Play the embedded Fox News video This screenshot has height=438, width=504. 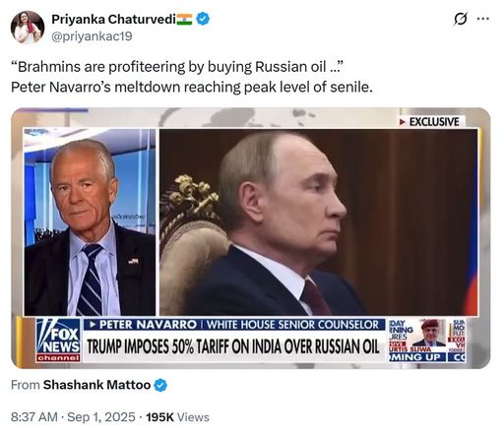pos(251,238)
